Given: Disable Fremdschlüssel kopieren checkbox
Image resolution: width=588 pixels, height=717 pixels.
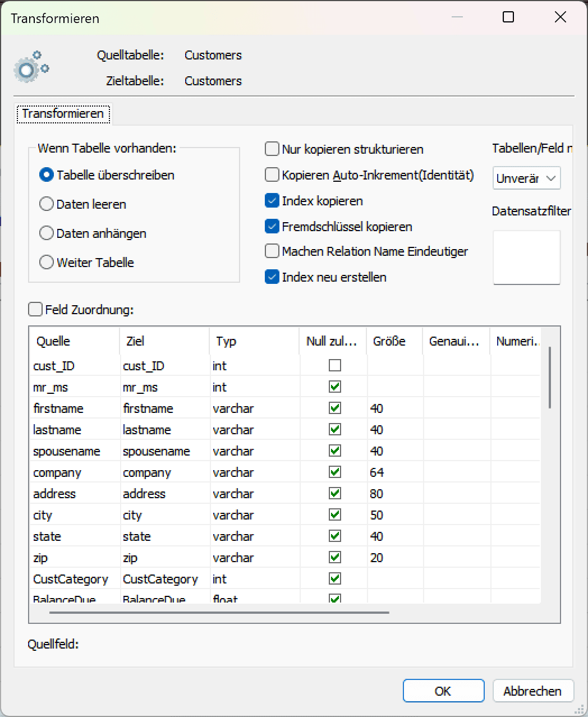Looking at the screenshot, I should [272, 227].
